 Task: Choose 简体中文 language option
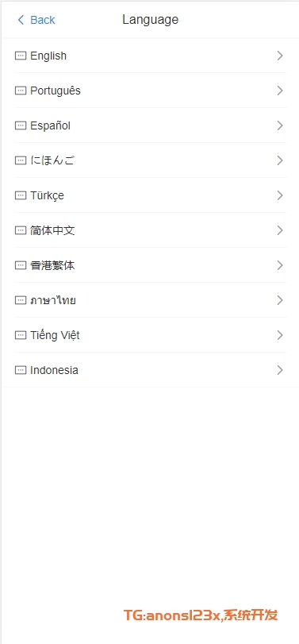(150, 230)
